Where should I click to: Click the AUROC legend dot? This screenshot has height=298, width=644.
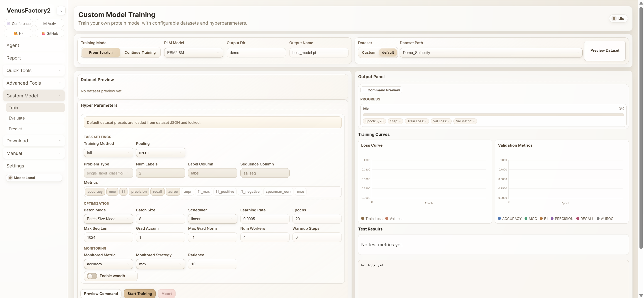[598, 218]
